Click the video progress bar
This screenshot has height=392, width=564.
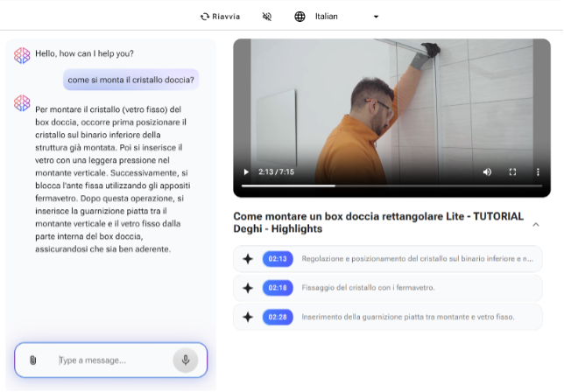[391, 185]
